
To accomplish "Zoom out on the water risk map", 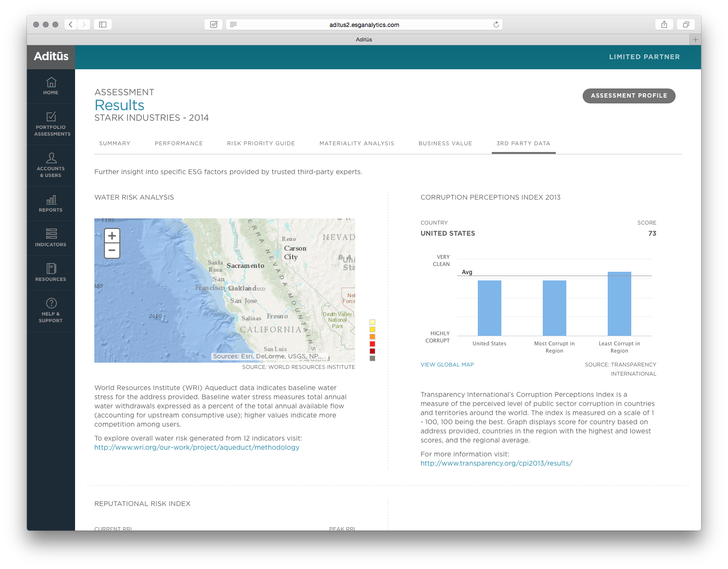I will pos(112,251).
